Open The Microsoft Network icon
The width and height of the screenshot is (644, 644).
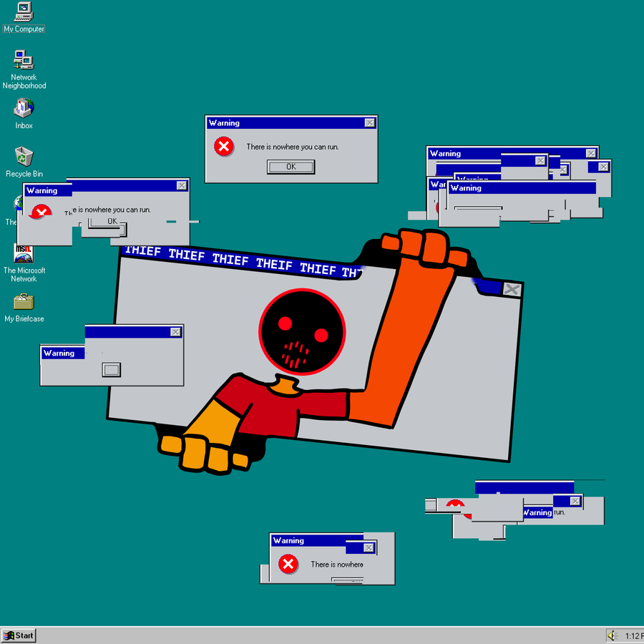(x=24, y=263)
